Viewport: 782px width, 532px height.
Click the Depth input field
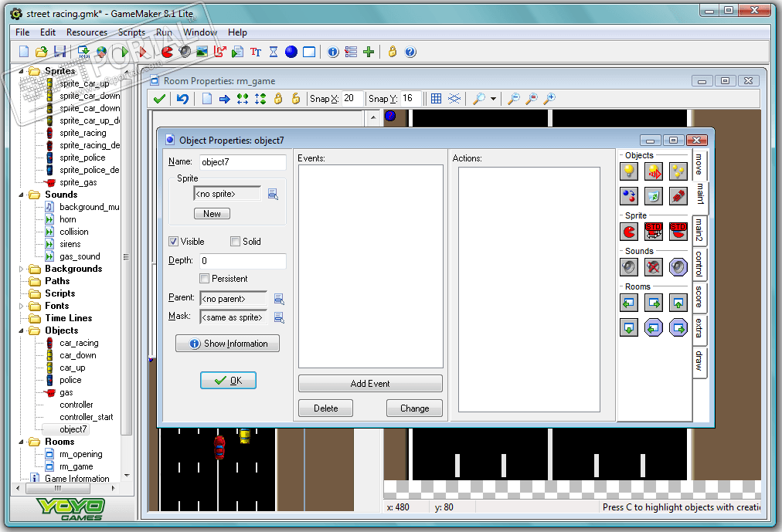pos(243,261)
